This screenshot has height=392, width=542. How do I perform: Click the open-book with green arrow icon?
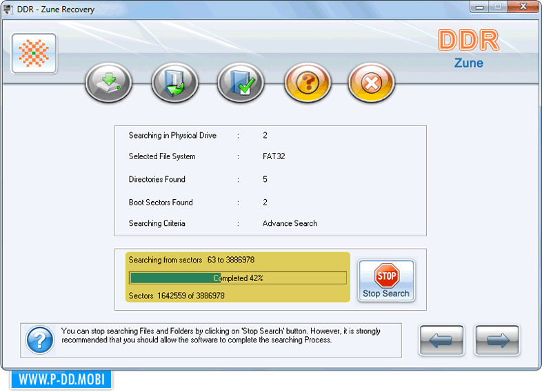pyautogui.click(x=175, y=83)
